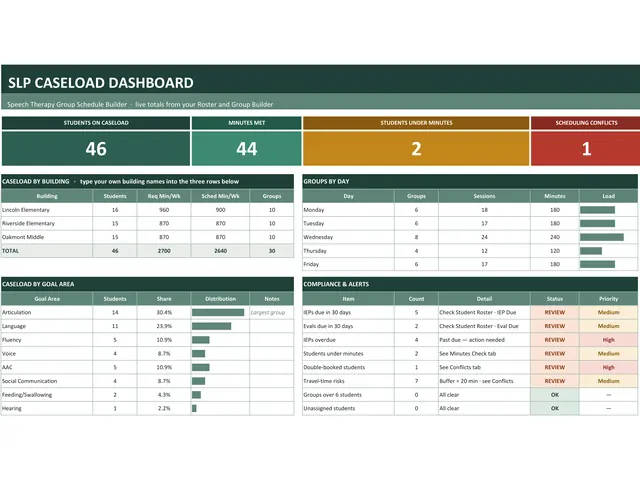Click Medium priority for Travel-time risks
Screen dimensions: 640x480
(x=608, y=381)
